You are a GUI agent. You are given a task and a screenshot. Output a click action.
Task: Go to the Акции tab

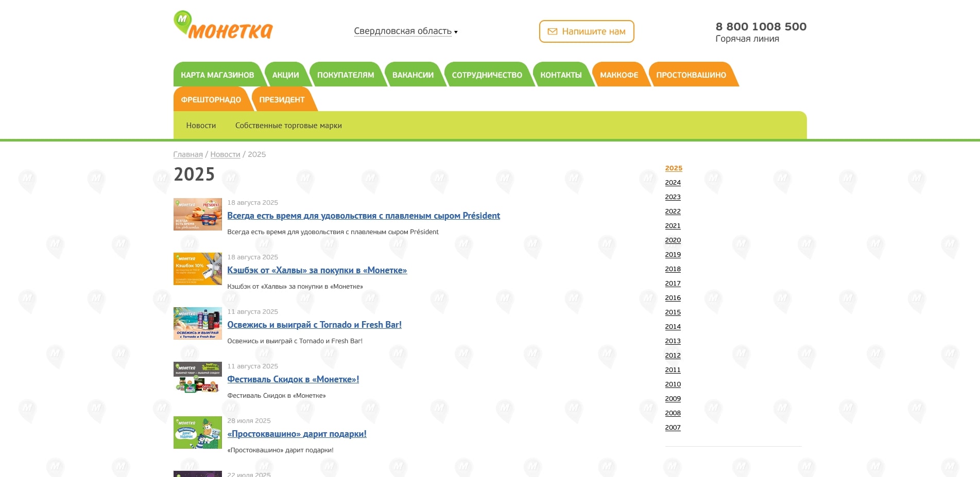(x=285, y=75)
